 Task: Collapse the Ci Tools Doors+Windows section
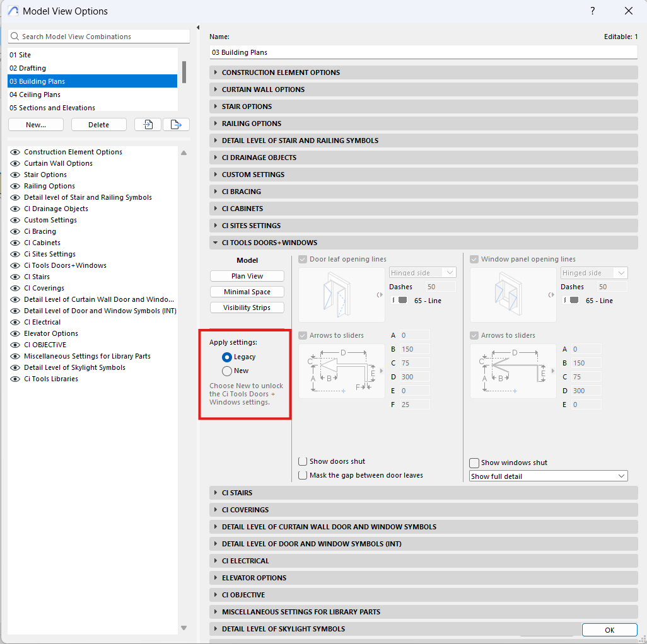216,243
